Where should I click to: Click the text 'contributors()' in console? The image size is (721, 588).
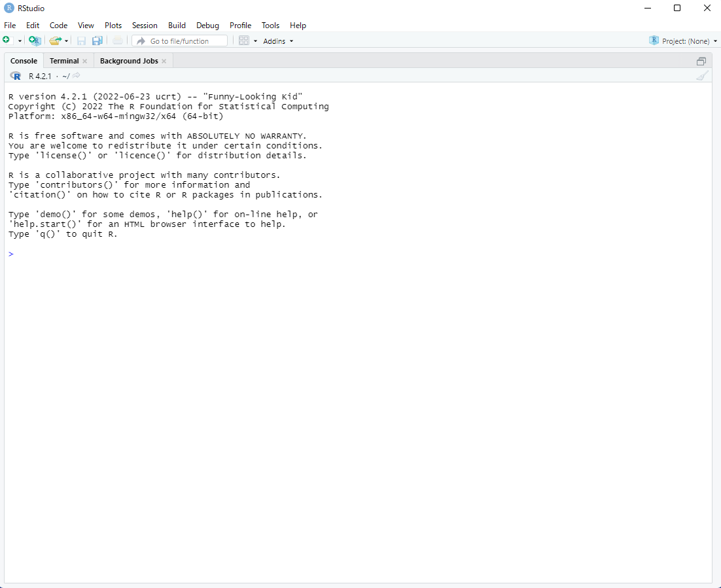tap(77, 185)
